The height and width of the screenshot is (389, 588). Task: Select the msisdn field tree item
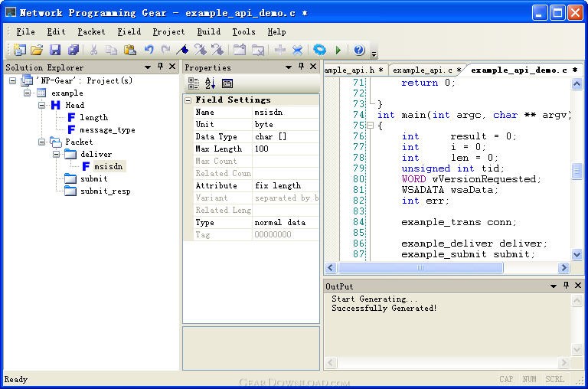[109, 167]
